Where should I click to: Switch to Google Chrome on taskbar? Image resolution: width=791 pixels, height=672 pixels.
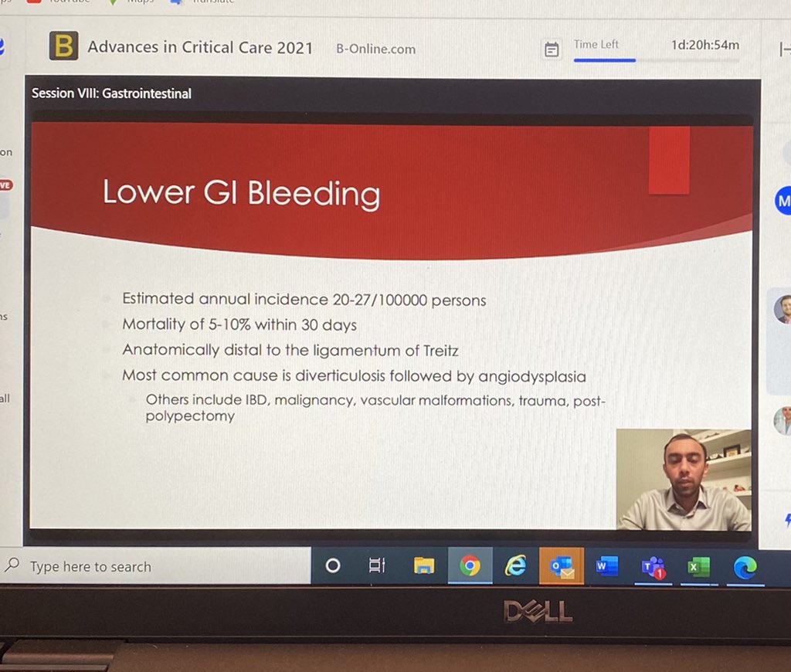tap(470, 565)
